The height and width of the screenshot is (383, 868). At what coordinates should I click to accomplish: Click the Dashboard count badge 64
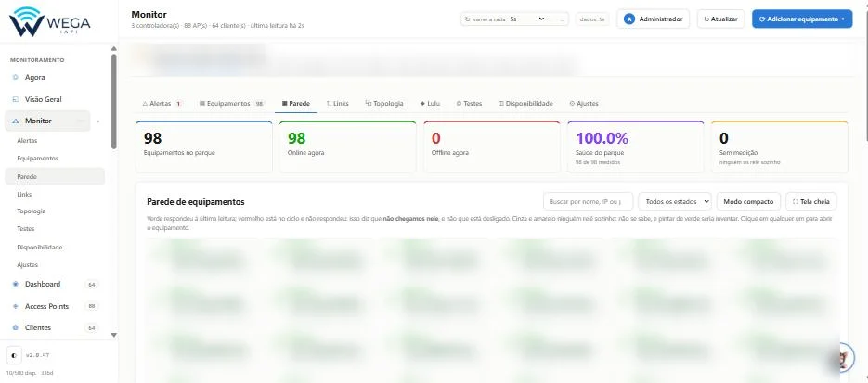click(x=92, y=285)
